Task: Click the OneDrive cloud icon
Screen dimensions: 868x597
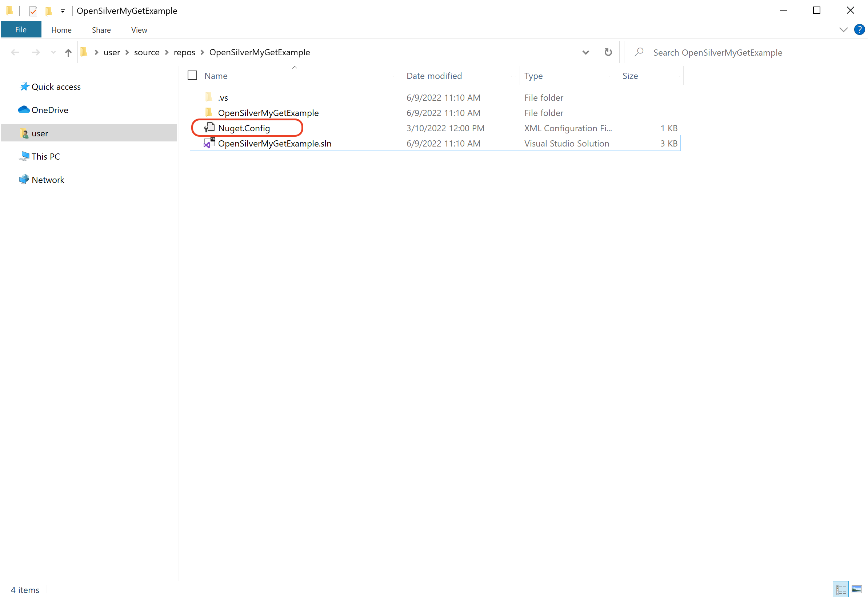Action: pos(24,109)
